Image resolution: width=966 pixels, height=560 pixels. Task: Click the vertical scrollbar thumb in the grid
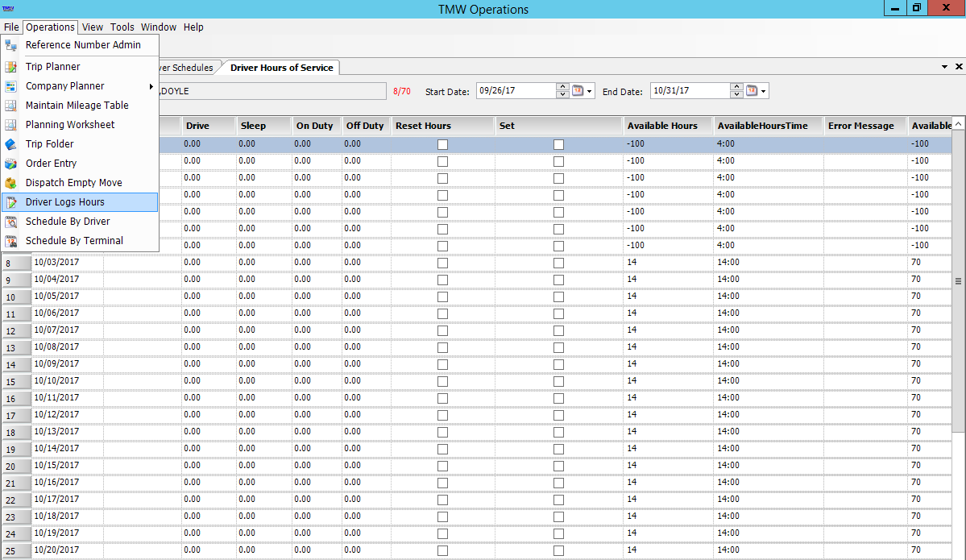[x=959, y=281]
